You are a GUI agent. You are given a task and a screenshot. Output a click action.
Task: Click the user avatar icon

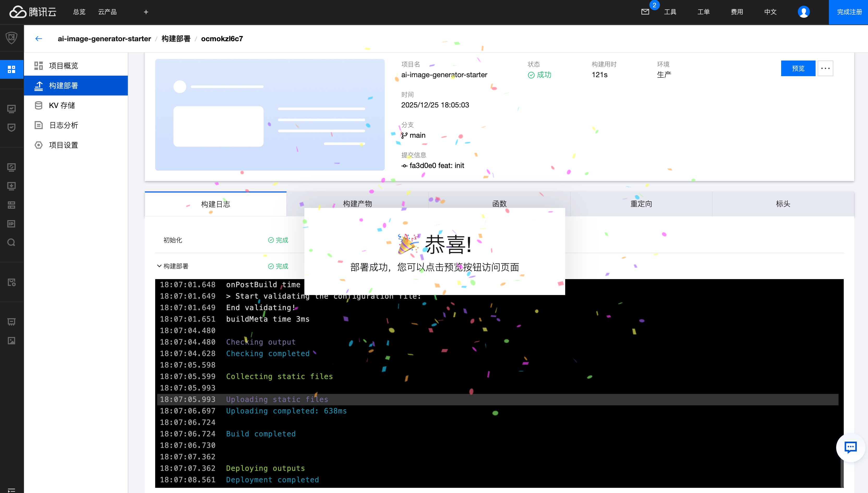point(803,12)
